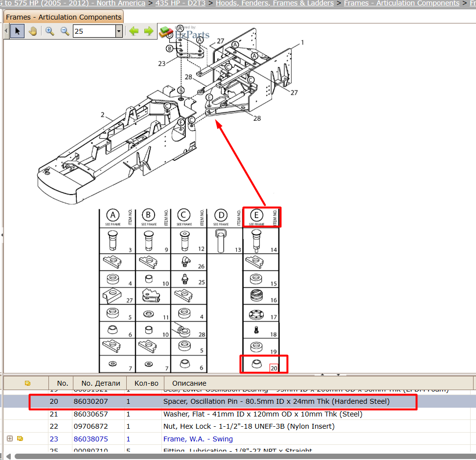This screenshot has height=460, width=476.
Task: Zoom out of the diagram
Action: (x=65, y=31)
